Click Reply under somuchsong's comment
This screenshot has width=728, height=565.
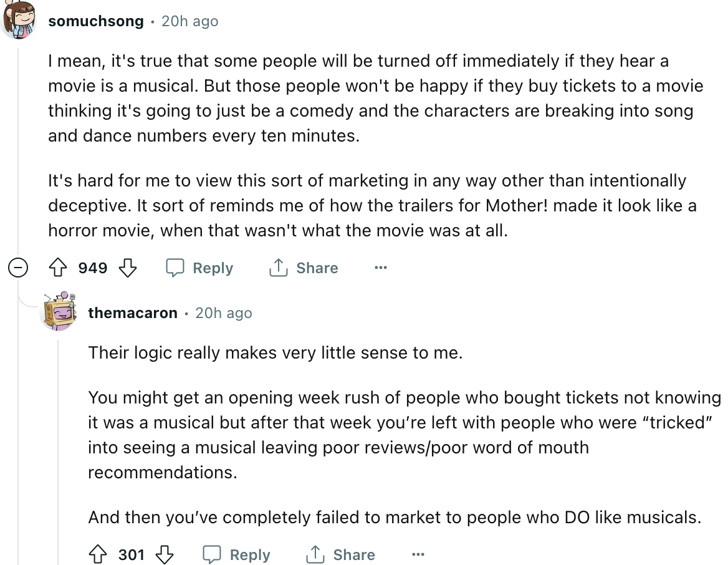coord(199,268)
